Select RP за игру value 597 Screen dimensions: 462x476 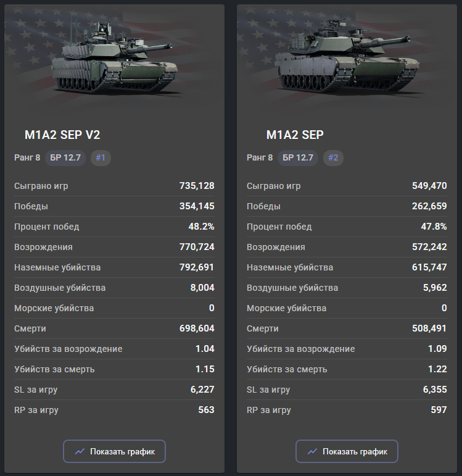click(439, 410)
